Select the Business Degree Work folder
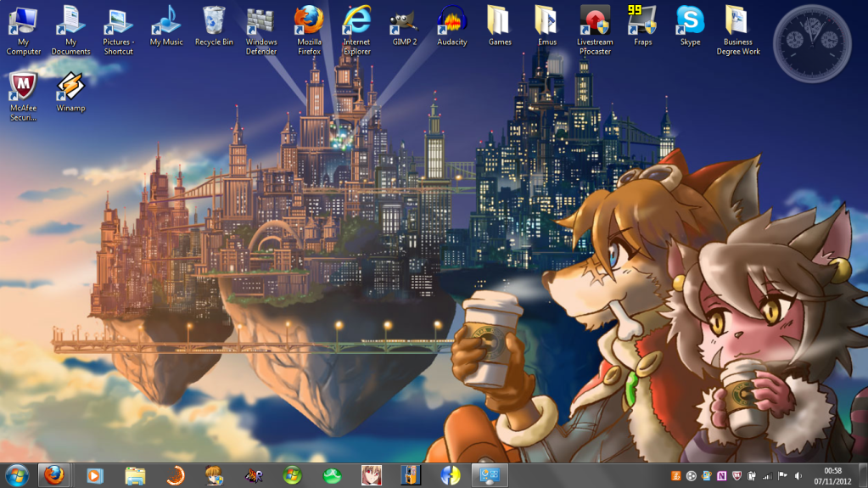868x488 pixels. [738, 31]
